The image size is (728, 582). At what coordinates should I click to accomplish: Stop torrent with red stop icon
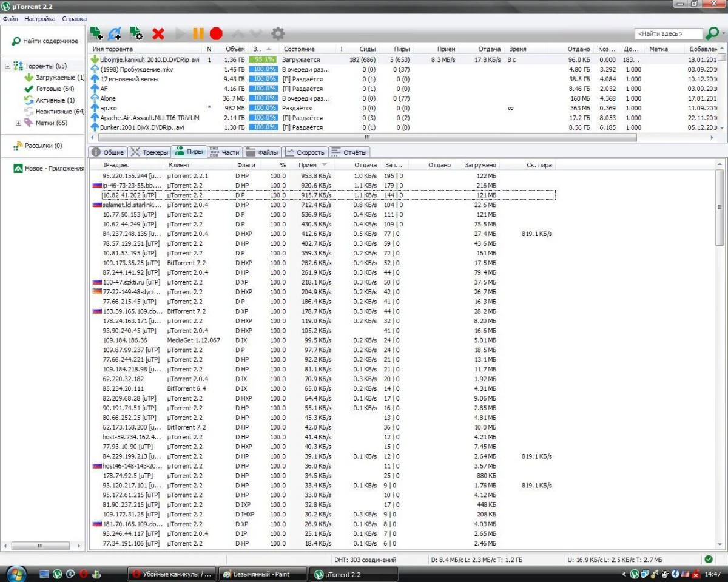tap(216, 33)
